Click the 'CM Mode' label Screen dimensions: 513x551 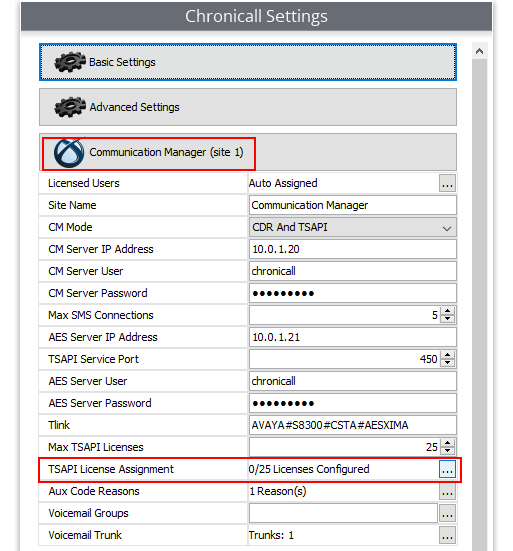coord(70,227)
